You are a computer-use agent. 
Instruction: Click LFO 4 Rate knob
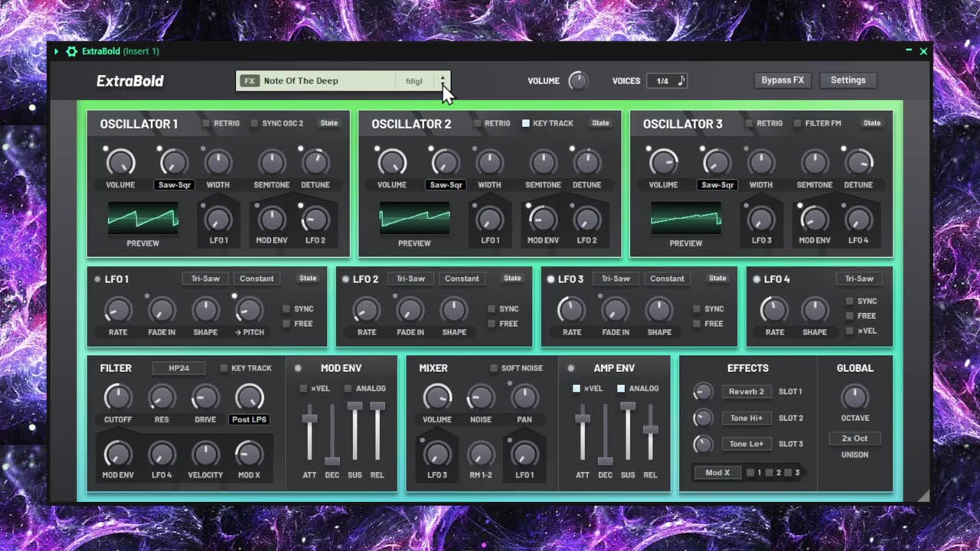tap(774, 310)
